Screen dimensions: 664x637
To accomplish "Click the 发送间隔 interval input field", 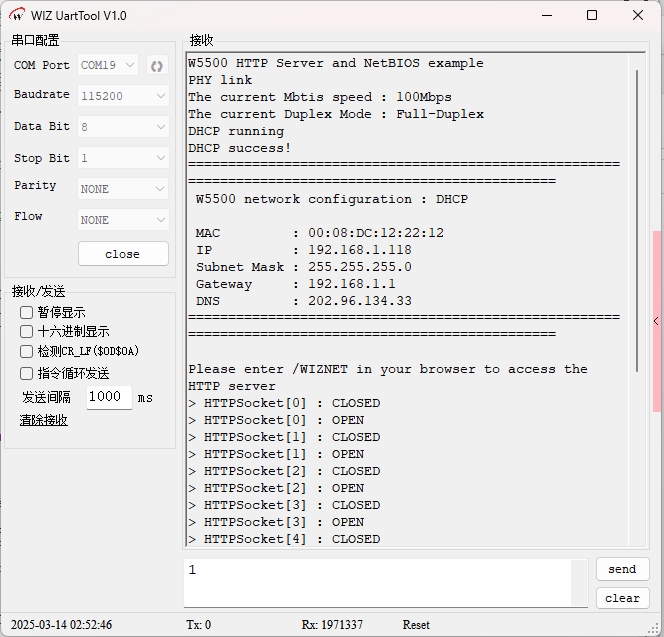I will (x=108, y=397).
